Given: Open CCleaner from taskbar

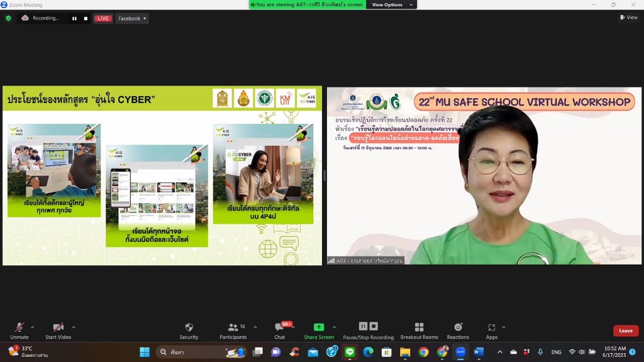Looking at the screenshot, I should [x=294, y=352].
